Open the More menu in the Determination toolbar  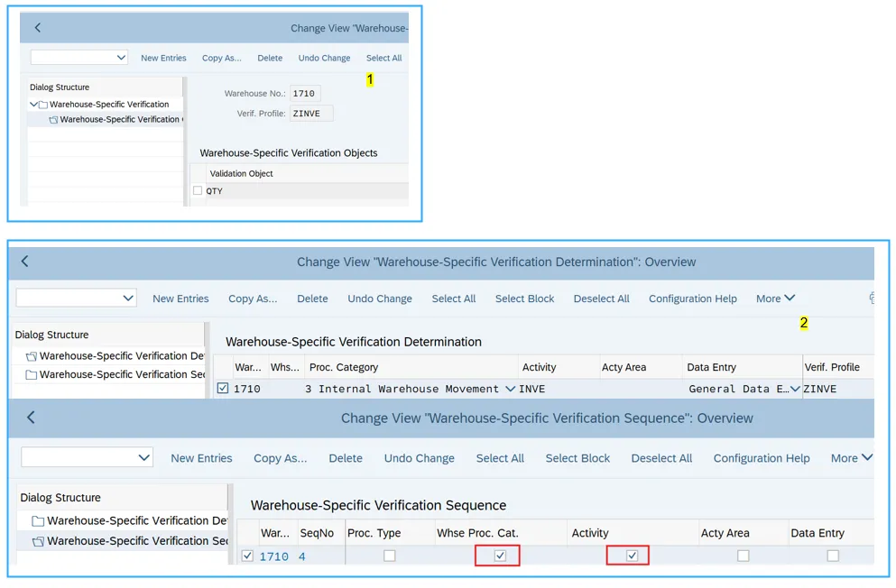(x=775, y=299)
